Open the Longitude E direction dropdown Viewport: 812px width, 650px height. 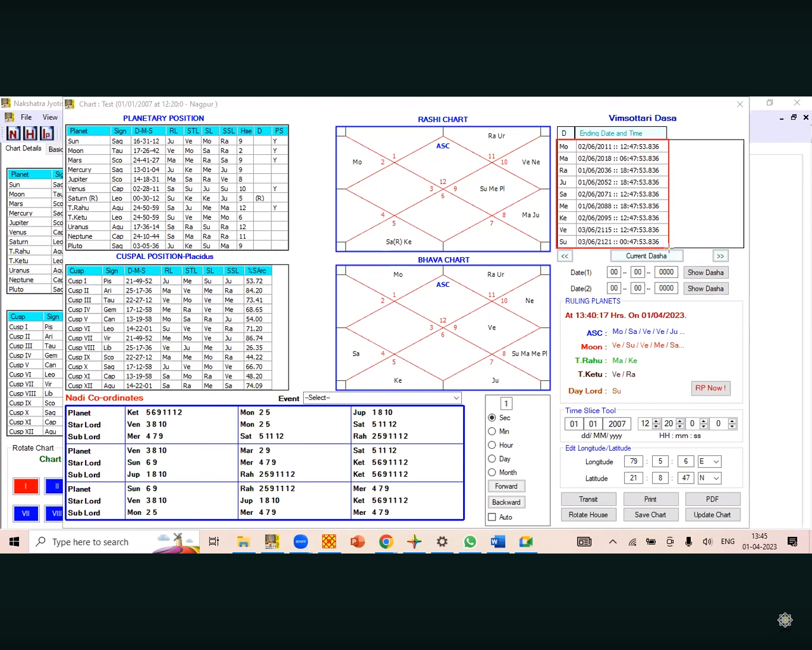[709, 461]
